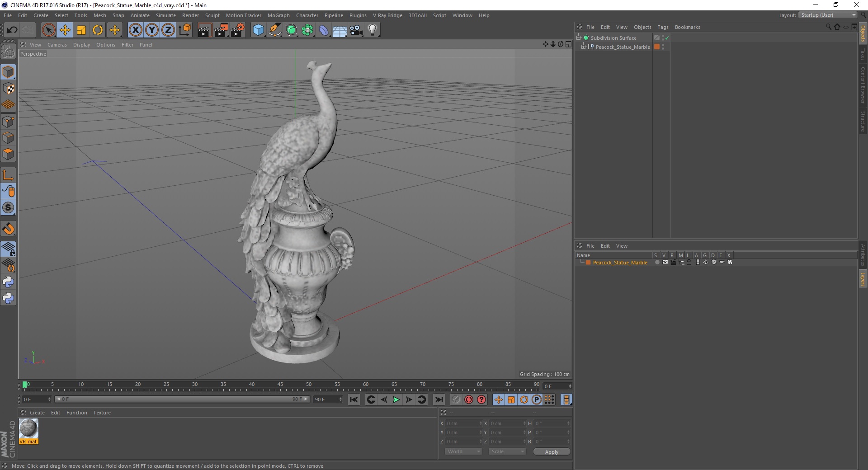Click the Render View clapperboard icon

pos(204,30)
